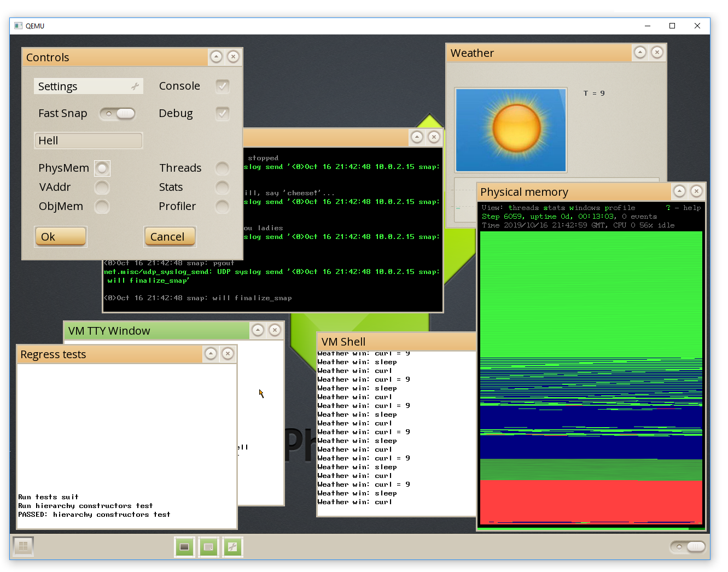Viewport: 728px width, 572px height.
Task: Flip the toggle switch in bottom taskbar
Action: (x=689, y=547)
